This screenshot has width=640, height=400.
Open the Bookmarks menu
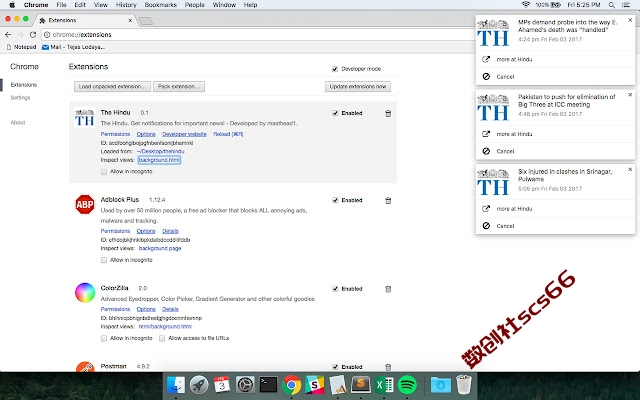point(161,5)
